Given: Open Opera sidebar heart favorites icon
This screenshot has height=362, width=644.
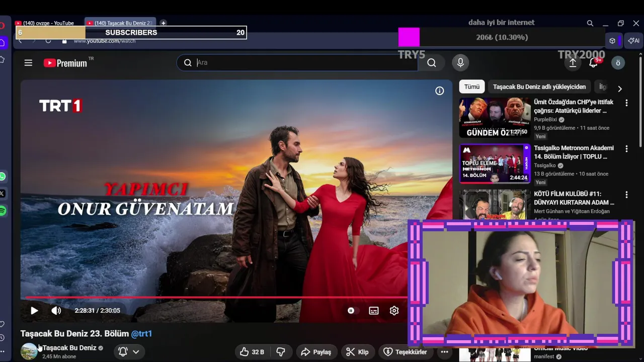Looking at the screenshot, I should point(2,324).
